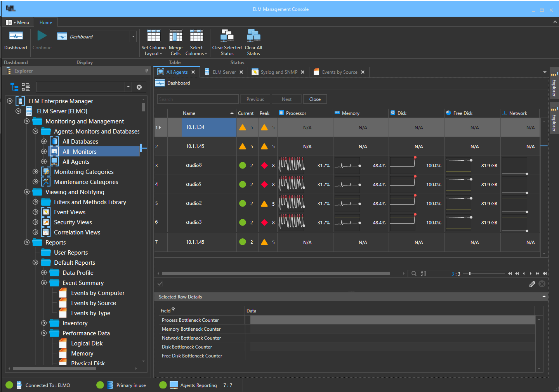Image resolution: width=559 pixels, height=392 pixels.
Task: Close the All Agents tab
Action: (x=193, y=72)
